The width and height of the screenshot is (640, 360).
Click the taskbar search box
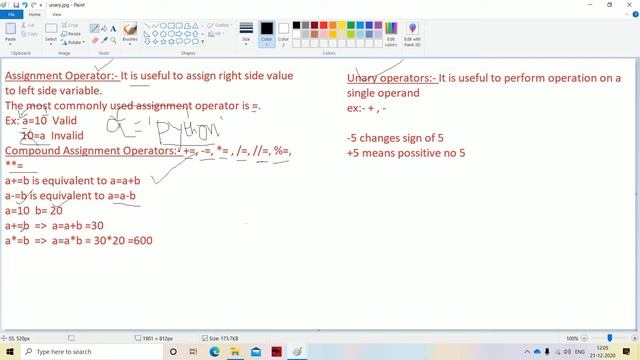[x=92, y=351]
